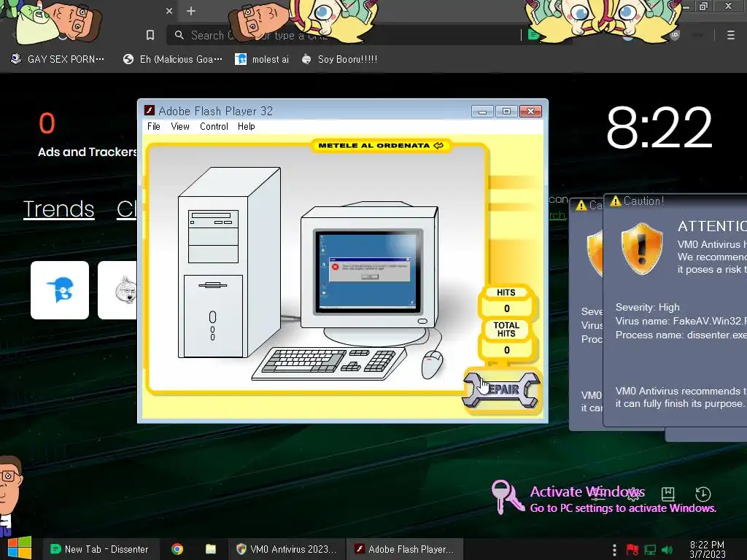Open the Help menu in Flash Player
This screenshot has height=560, width=747.
(247, 127)
